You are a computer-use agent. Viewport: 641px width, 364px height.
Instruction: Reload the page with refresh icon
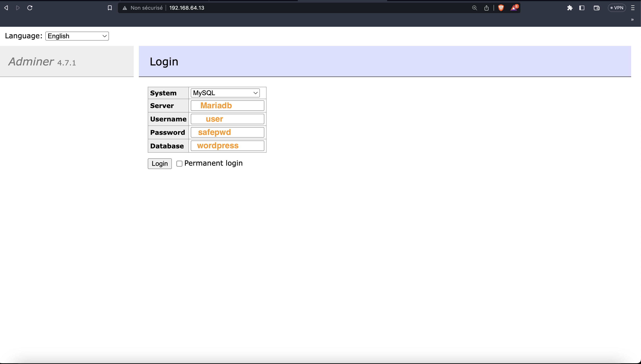click(30, 8)
